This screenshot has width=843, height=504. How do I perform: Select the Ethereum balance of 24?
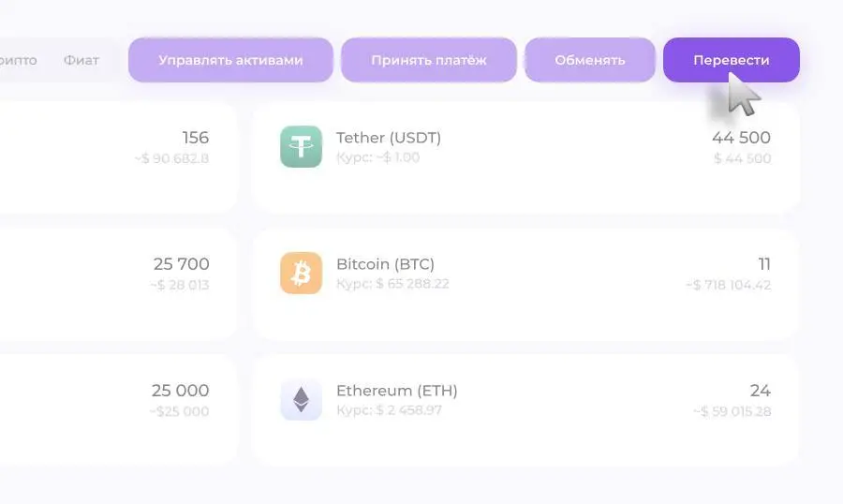[761, 391]
